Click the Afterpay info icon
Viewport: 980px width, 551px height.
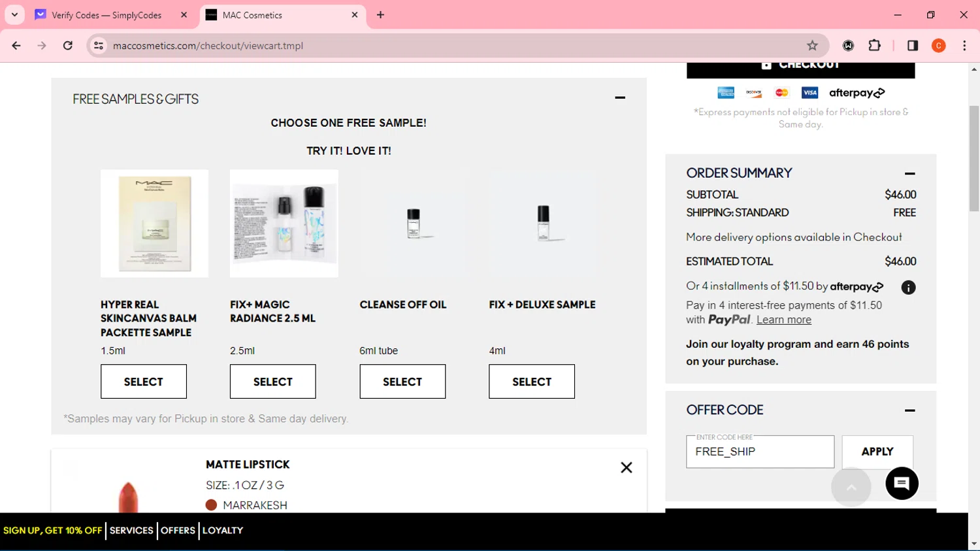pos(908,287)
